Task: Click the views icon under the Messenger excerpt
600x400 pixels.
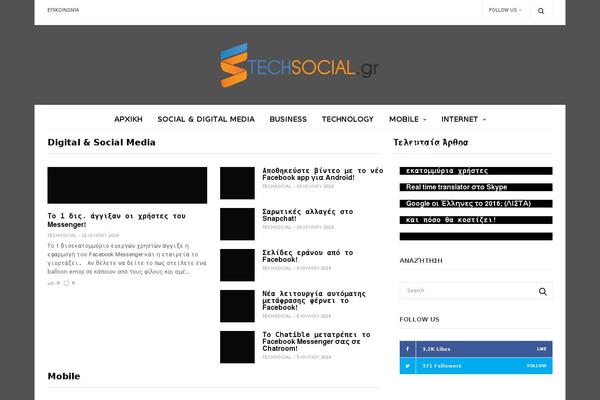Action: 53,283
